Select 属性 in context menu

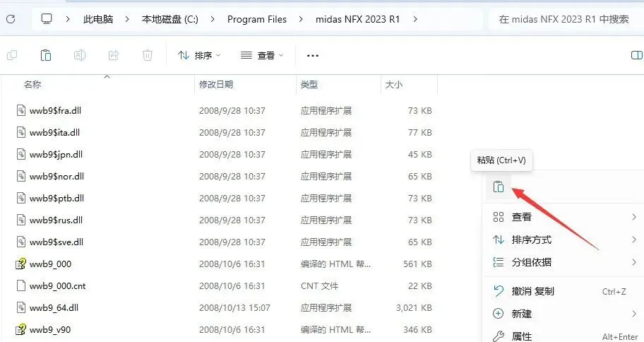(564, 336)
